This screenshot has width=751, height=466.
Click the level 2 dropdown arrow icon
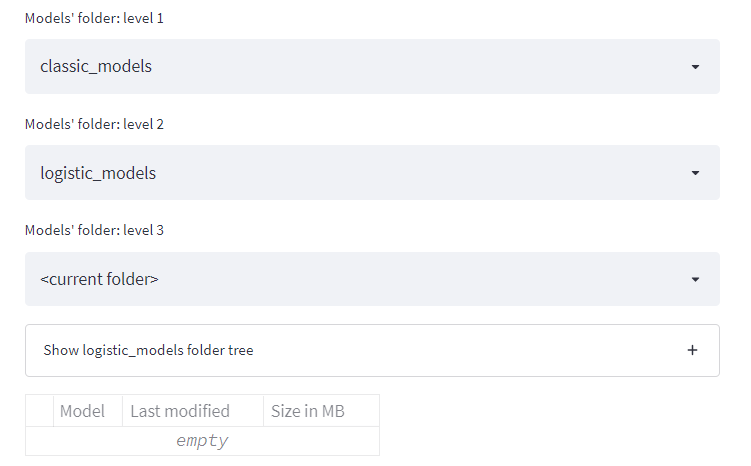pos(695,173)
